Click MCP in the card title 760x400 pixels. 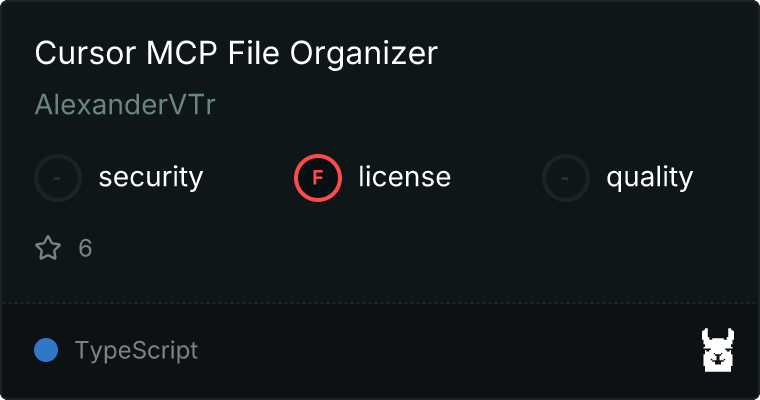182,53
